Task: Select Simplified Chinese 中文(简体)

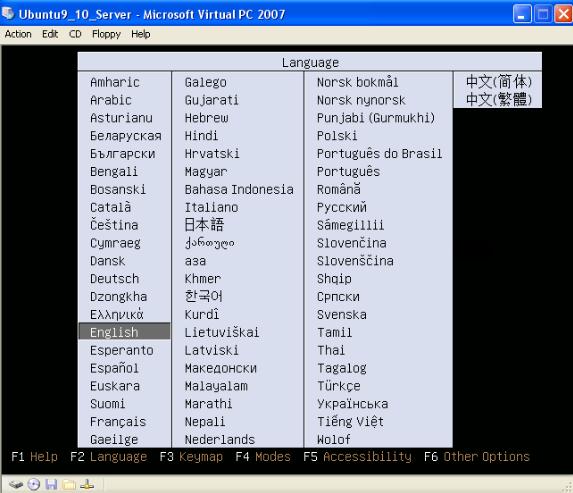Action: [x=498, y=81]
